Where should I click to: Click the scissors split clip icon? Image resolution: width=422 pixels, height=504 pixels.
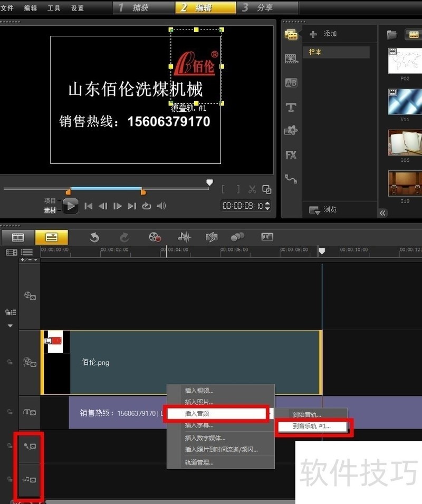[252, 190]
